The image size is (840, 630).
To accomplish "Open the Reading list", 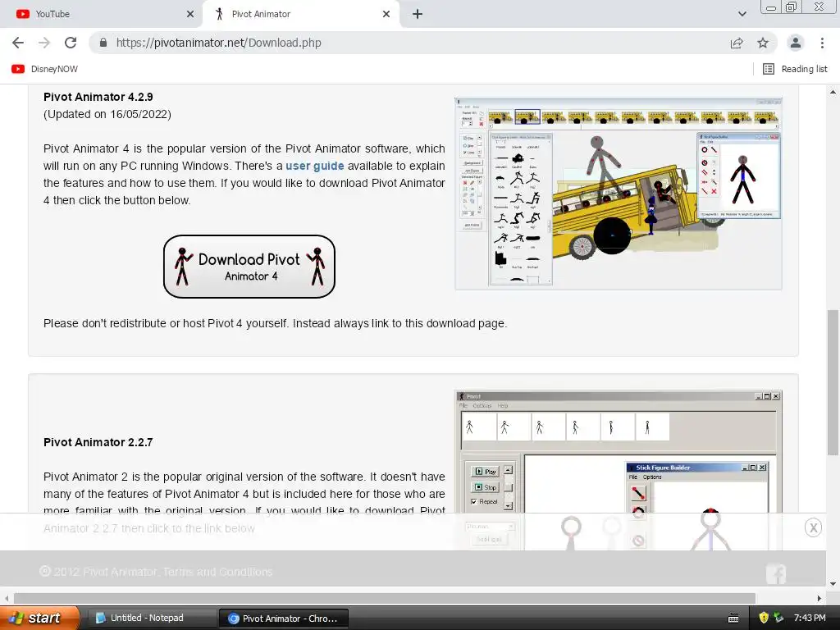I will coord(795,69).
